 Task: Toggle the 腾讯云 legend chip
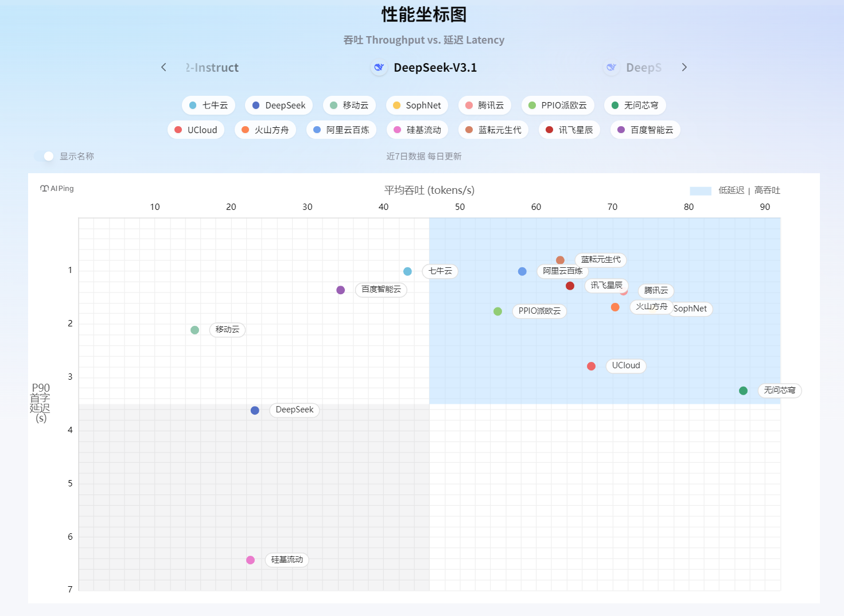[484, 106]
